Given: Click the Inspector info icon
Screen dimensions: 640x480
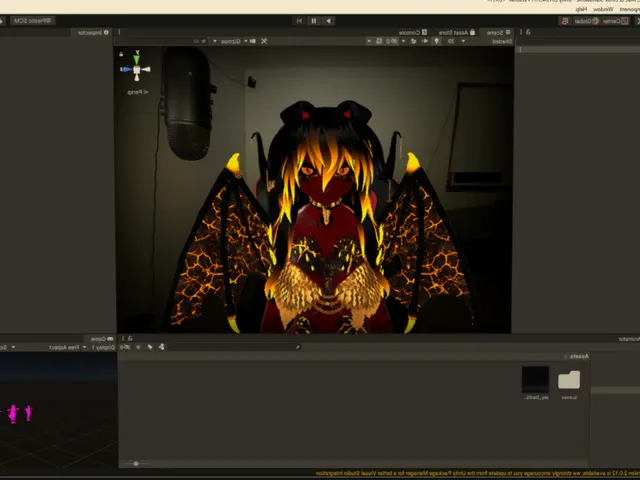Looking at the screenshot, I should point(106,32).
